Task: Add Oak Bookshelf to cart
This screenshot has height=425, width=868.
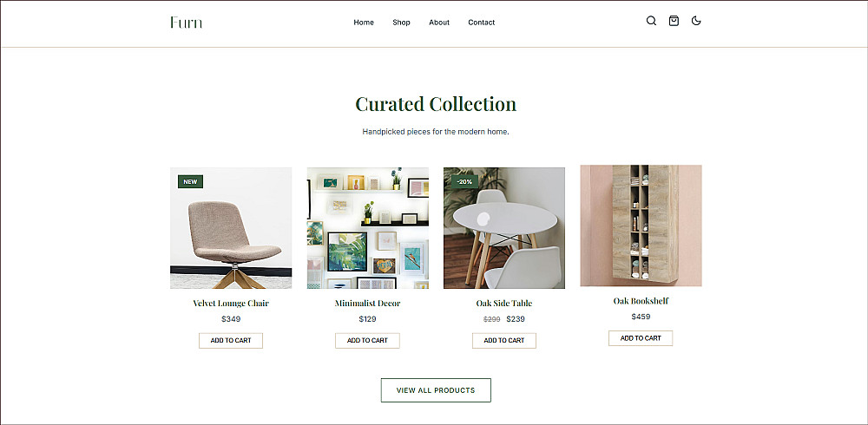Action: 641,338
